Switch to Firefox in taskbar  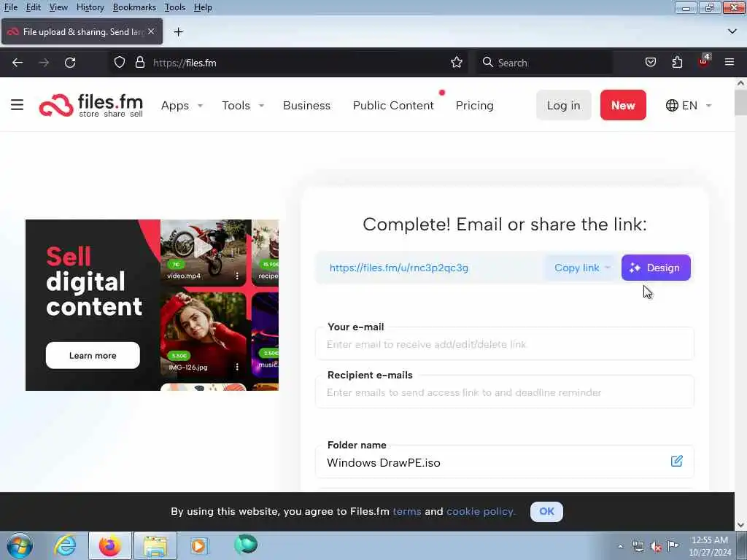point(109,545)
